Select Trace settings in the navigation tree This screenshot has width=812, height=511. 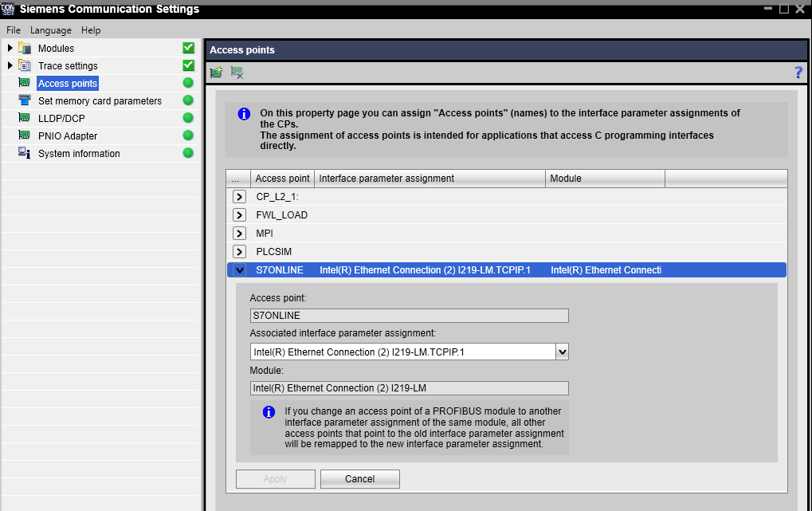pyautogui.click(x=68, y=66)
